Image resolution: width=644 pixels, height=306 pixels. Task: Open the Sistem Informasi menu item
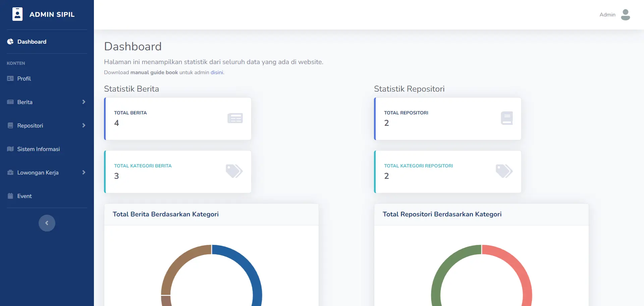point(38,149)
